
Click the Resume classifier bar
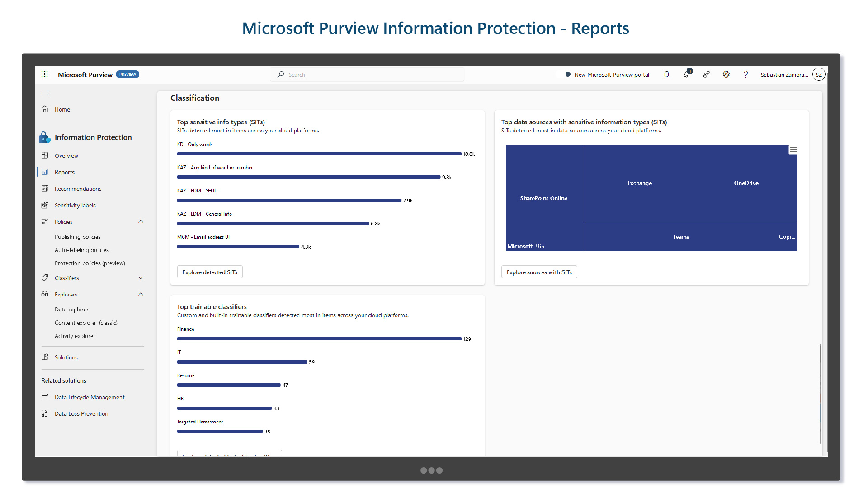click(x=229, y=385)
